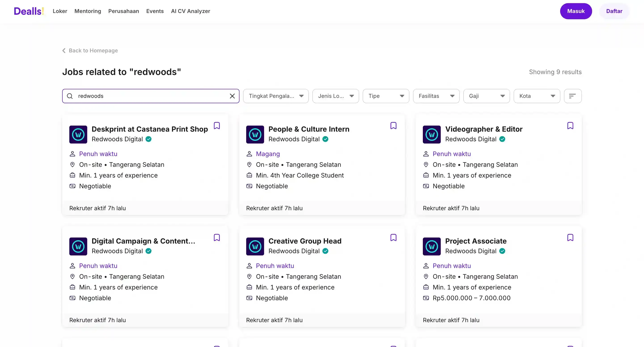Click Redwoods Digital name on Project Associate card
The height and width of the screenshot is (347, 644).
click(x=470, y=251)
